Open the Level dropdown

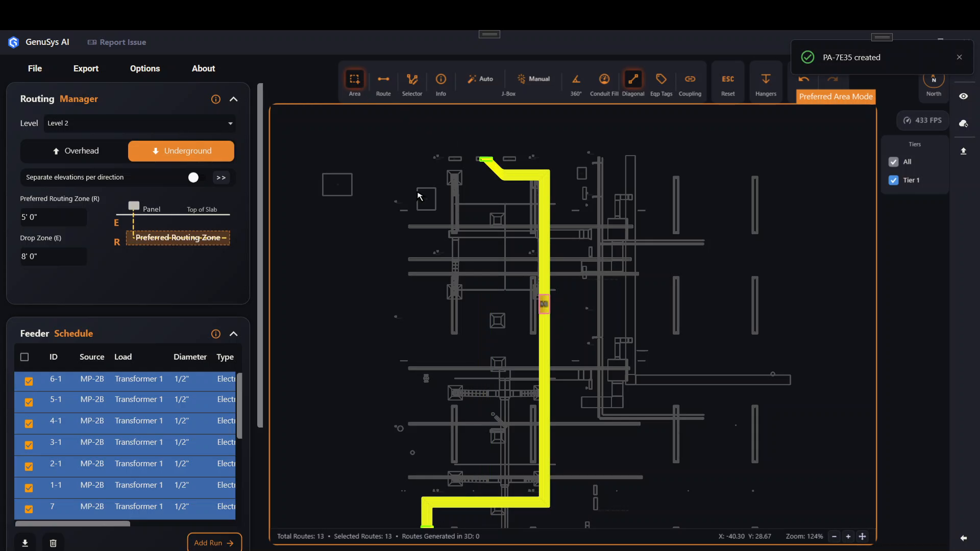[x=139, y=123]
